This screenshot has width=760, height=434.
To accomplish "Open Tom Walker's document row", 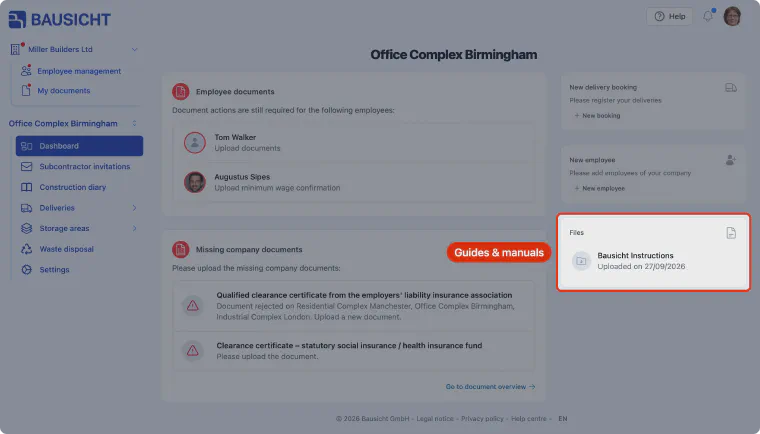I will [x=354, y=143].
